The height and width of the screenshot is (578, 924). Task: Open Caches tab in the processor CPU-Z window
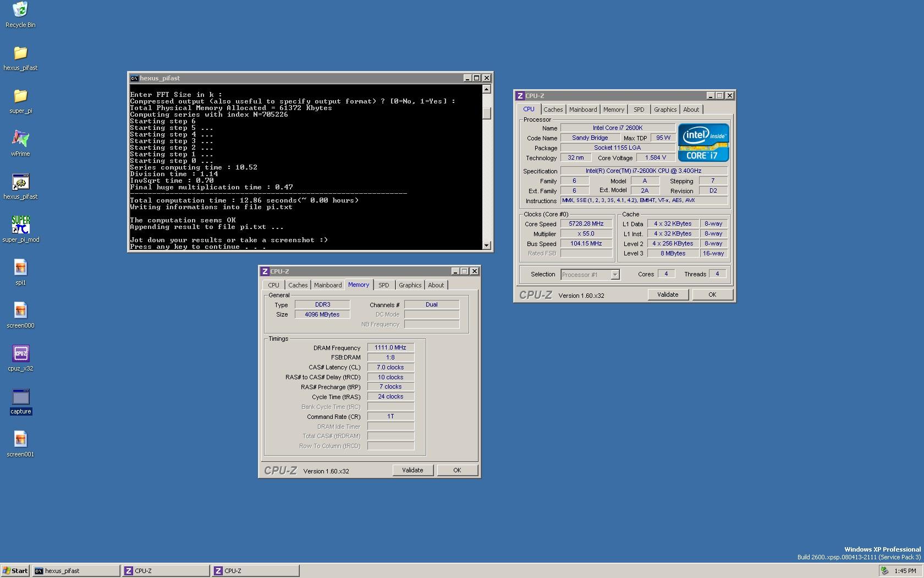click(x=553, y=110)
